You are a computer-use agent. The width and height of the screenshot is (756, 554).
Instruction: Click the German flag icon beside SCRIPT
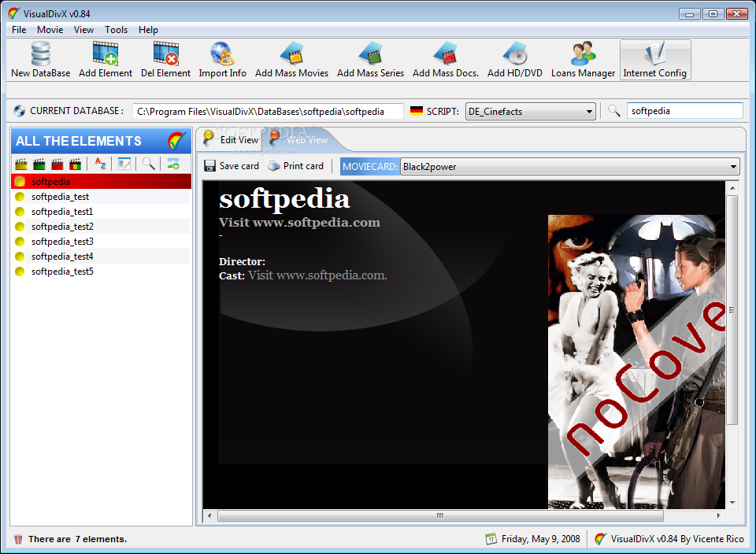click(416, 111)
